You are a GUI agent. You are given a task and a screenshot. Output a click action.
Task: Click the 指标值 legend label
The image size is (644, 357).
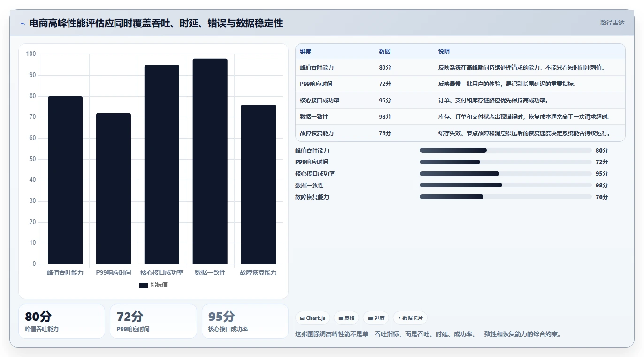click(159, 285)
